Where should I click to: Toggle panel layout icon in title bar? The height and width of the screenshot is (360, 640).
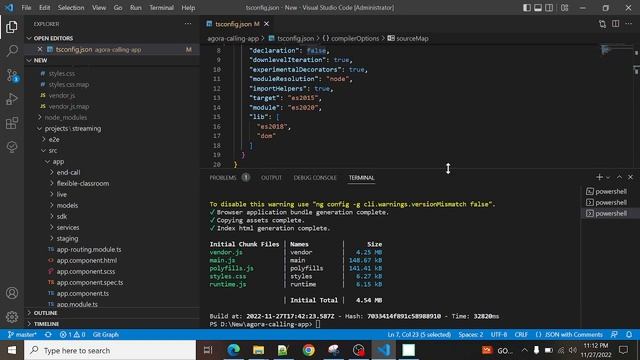tap(538, 8)
